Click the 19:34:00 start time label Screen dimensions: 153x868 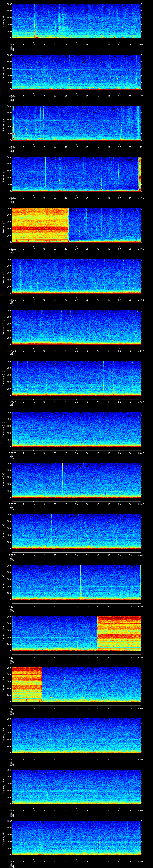point(12,300)
